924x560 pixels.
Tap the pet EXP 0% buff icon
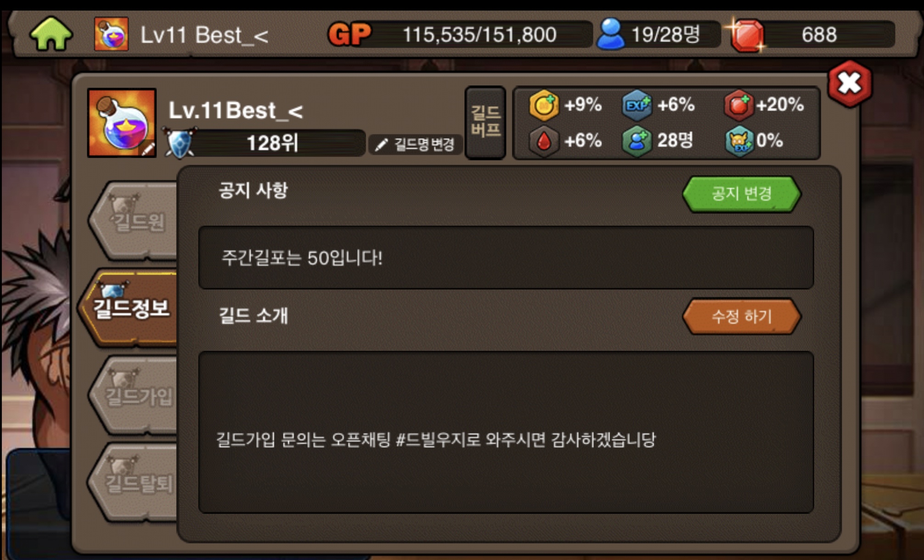click(739, 141)
